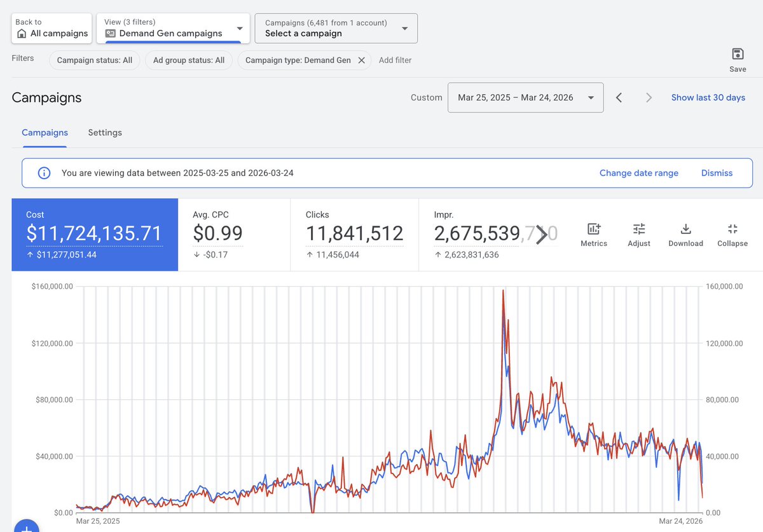The image size is (763, 532).
Task: Click the blue plus create button
Action: [27, 527]
